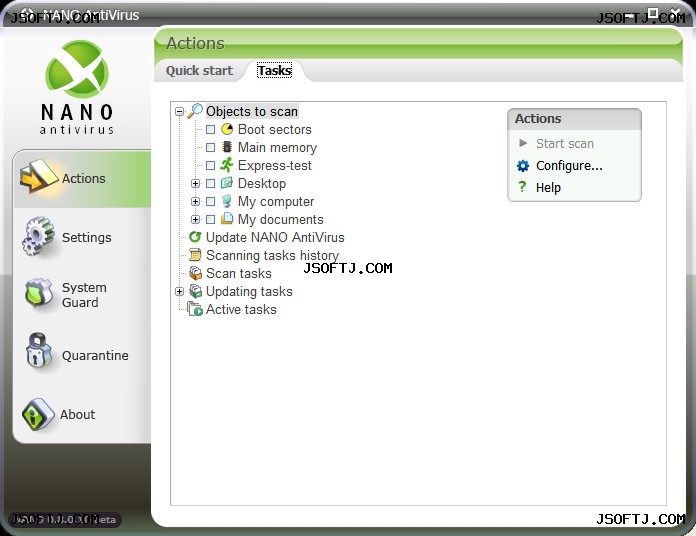The image size is (696, 536).
Task: Click the Express-test running man icon
Action: (x=227, y=165)
